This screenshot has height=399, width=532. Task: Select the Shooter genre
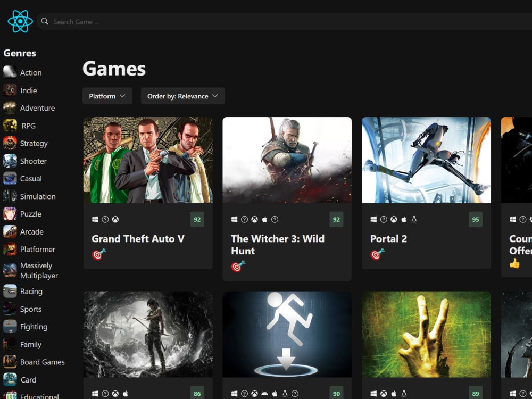coord(33,161)
